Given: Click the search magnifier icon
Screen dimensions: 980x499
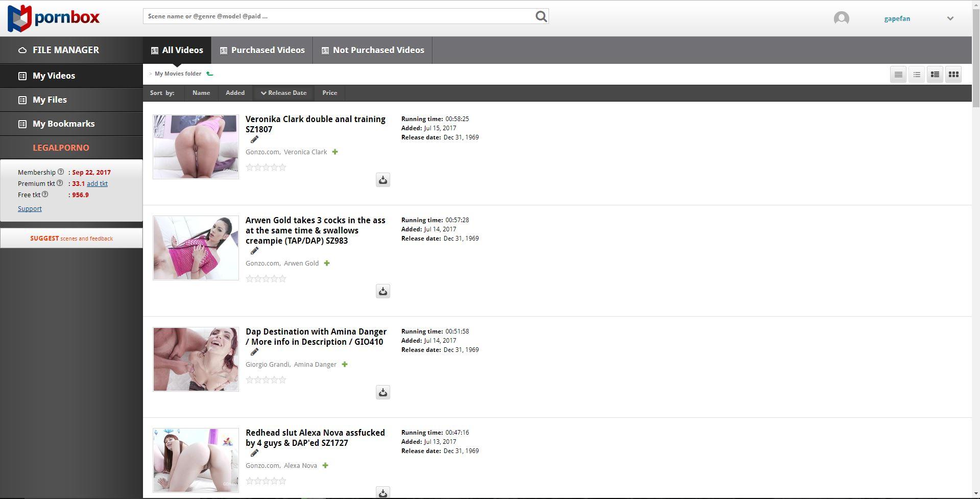Looking at the screenshot, I should click(541, 16).
